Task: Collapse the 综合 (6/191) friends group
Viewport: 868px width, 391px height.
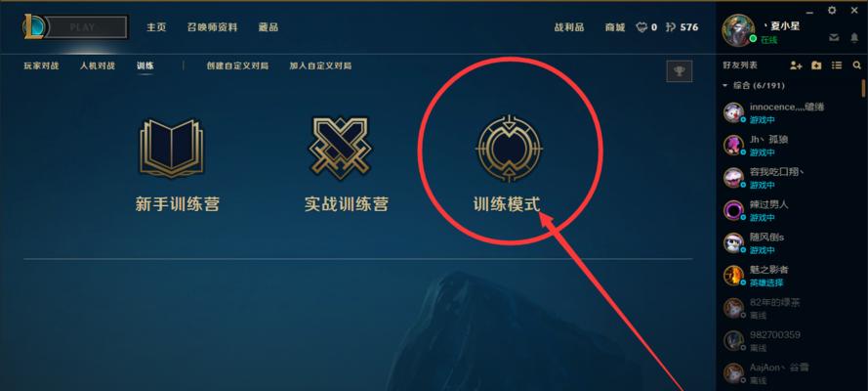Action: coord(754,85)
